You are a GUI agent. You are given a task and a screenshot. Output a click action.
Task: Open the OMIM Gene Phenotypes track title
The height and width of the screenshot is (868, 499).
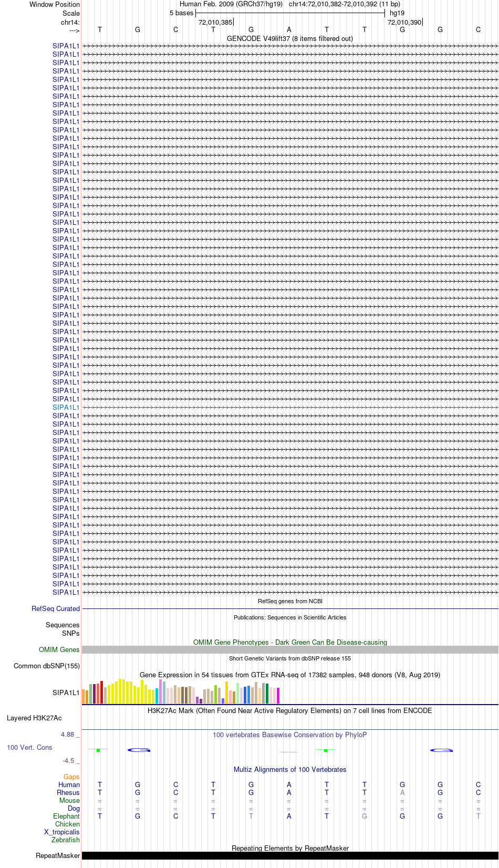(290, 642)
